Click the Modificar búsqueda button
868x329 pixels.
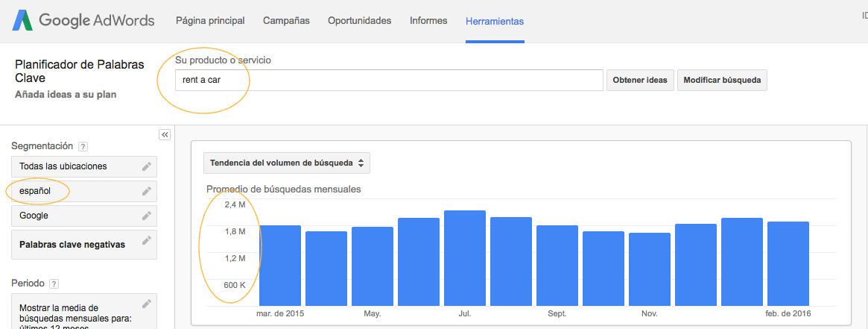click(723, 80)
